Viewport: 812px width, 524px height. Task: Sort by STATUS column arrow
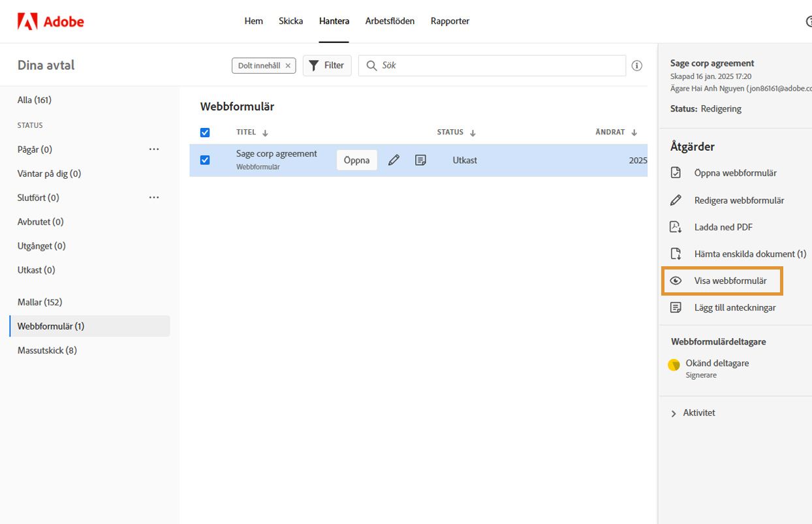[473, 132]
